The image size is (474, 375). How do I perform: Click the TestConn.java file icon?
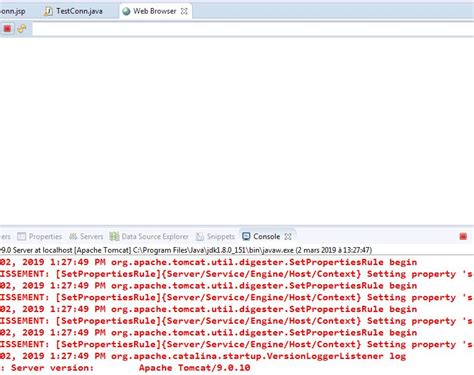click(x=48, y=11)
